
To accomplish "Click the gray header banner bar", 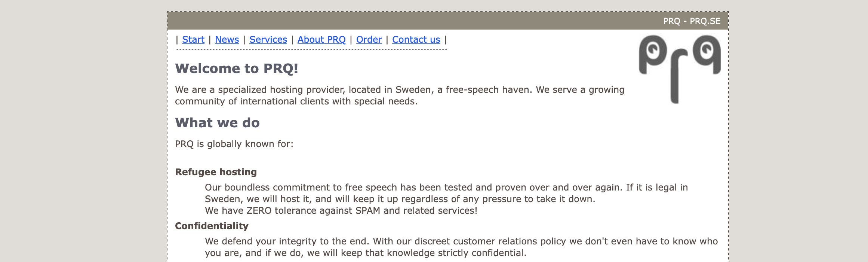I will (448, 21).
